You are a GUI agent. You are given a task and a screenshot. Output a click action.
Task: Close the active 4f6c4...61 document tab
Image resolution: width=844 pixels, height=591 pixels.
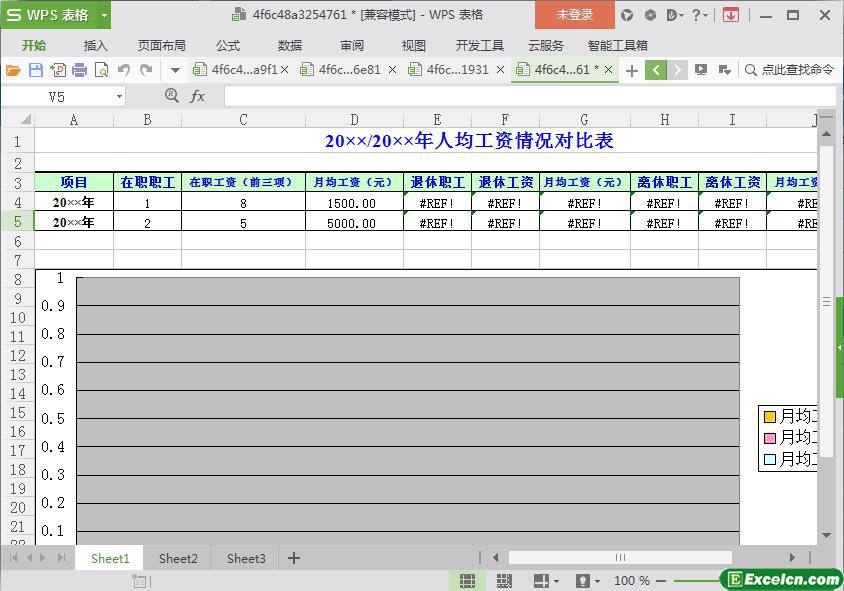click(608, 70)
